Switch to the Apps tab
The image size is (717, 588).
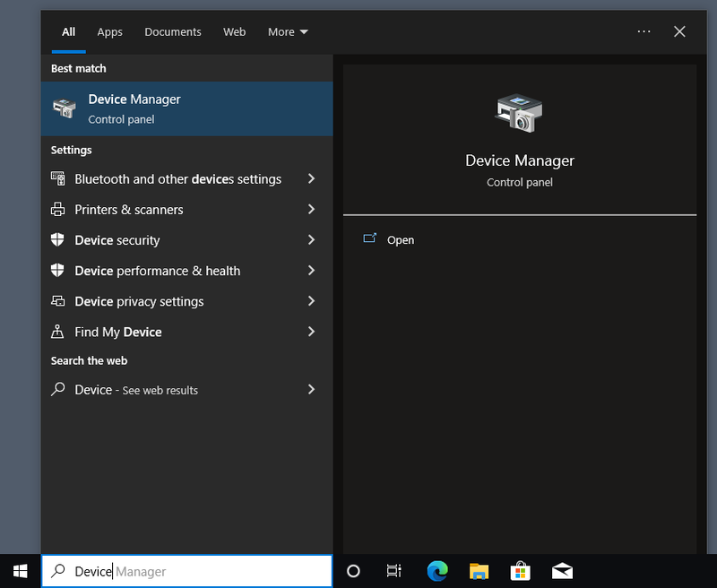tap(109, 31)
